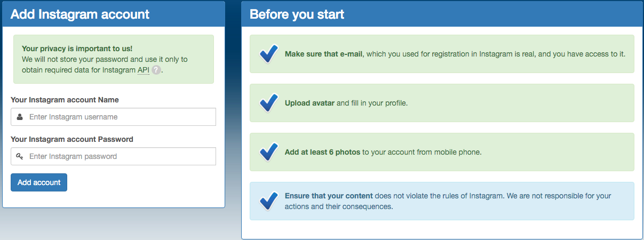Screen dimensions: 644x240
Task: Click the 'Add Instagram account' panel header
Action: [x=114, y=14]
